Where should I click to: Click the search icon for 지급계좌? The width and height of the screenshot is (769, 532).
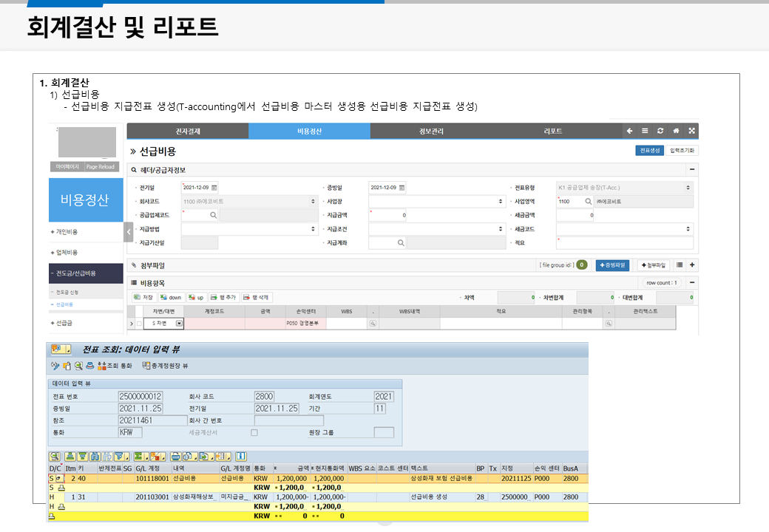click(400, 243)
